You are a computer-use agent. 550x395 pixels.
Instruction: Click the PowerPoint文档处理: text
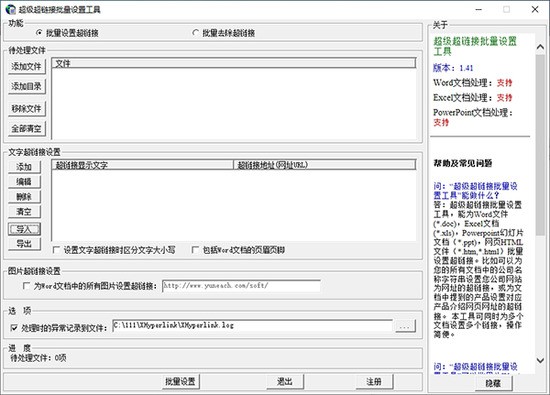(x=473, y=113)
